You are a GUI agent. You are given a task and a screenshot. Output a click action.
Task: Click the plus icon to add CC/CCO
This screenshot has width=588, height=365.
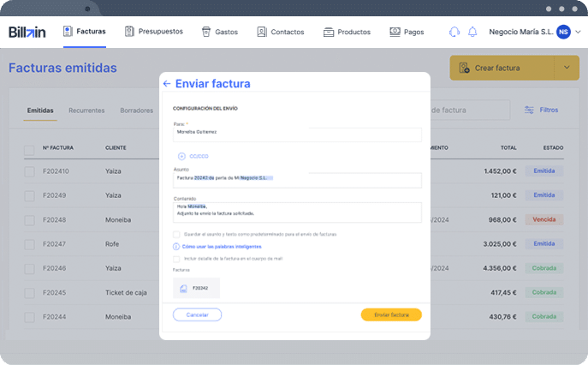point(181,156)
